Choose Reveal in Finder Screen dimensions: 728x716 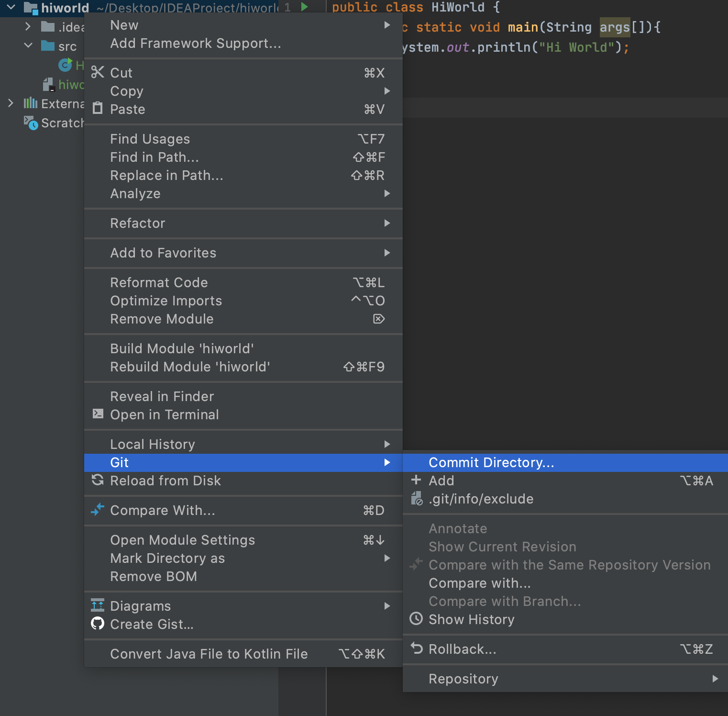click(x=243, y=396)
